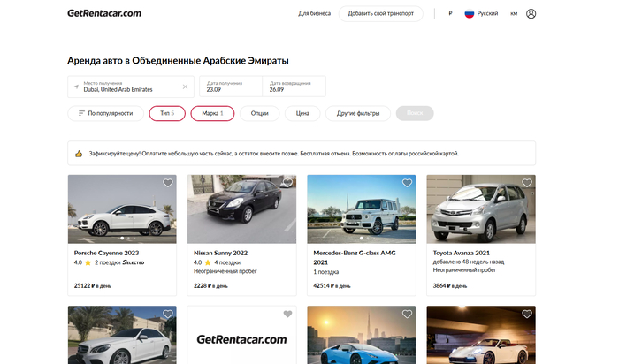Click the ruble currency symbol in header

(x=450, y=14)
